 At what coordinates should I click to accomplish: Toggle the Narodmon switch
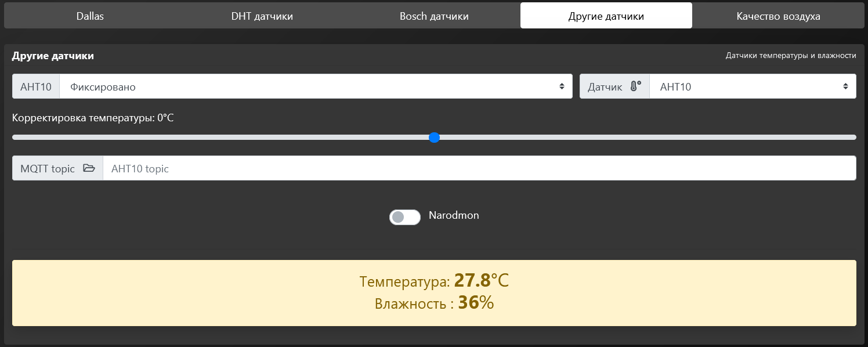tap(404, 217)
